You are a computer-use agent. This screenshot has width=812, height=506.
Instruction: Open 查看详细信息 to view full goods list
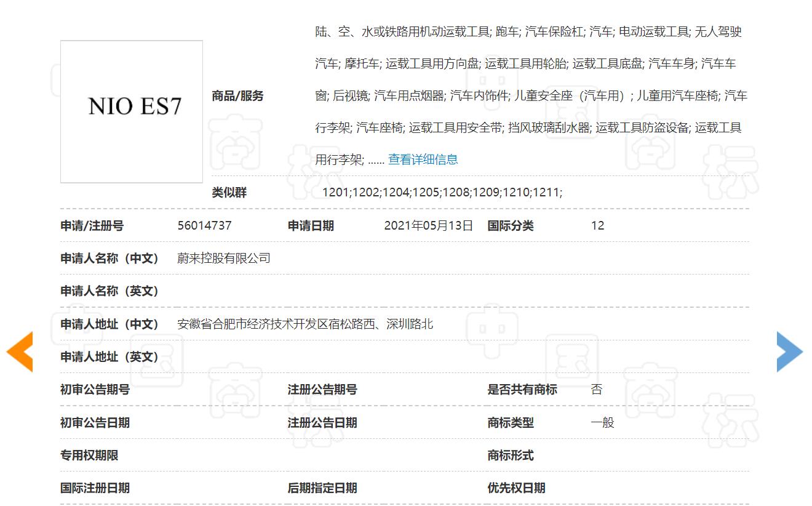click(x=423, y=159)
